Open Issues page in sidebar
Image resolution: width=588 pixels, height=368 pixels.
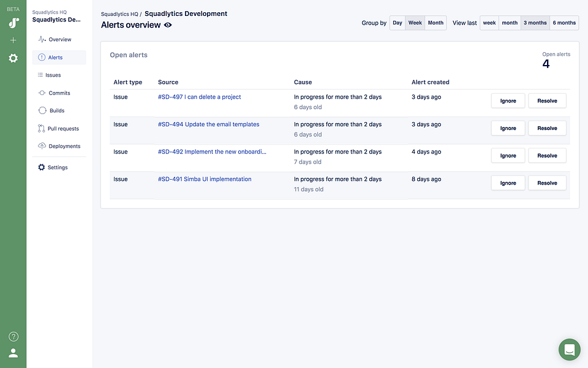tap(59, 75)
